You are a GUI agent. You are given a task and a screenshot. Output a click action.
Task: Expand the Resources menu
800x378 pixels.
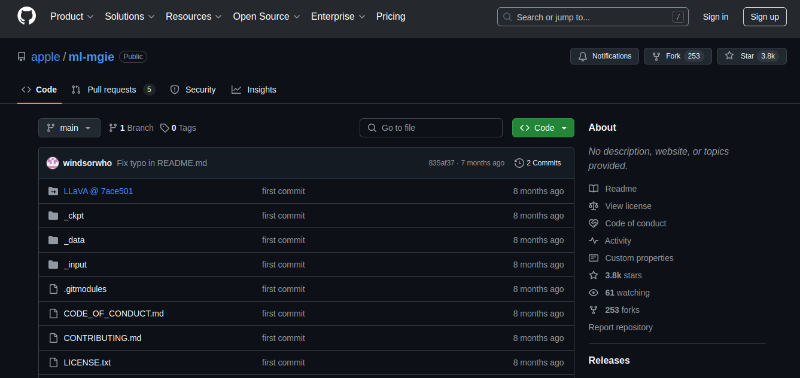[x=193, y=16]
